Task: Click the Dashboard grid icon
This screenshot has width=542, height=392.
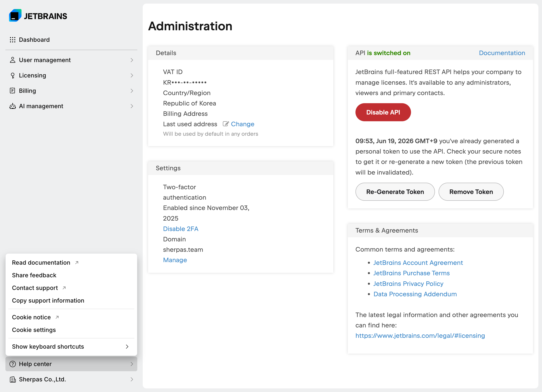Action: click(13, 40)
